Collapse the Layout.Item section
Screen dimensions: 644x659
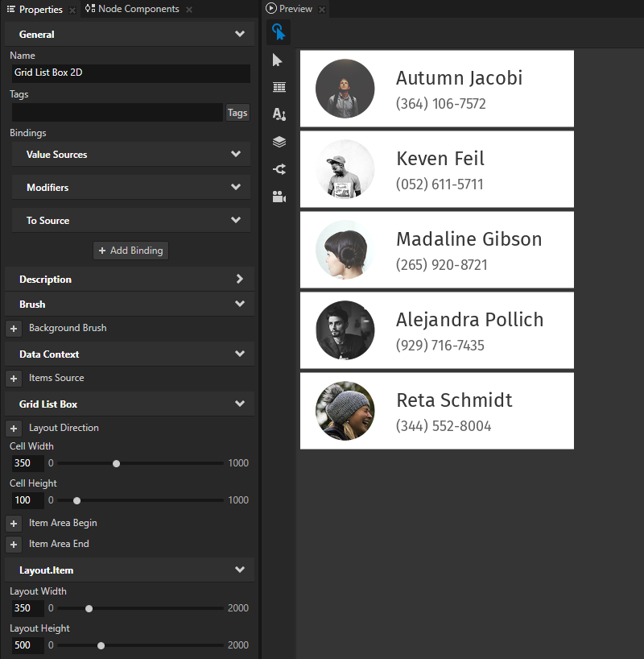click(239, 570)
